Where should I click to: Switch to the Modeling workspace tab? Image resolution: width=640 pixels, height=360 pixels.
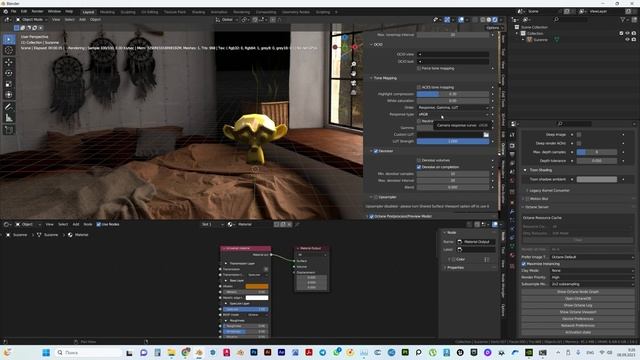107,12
